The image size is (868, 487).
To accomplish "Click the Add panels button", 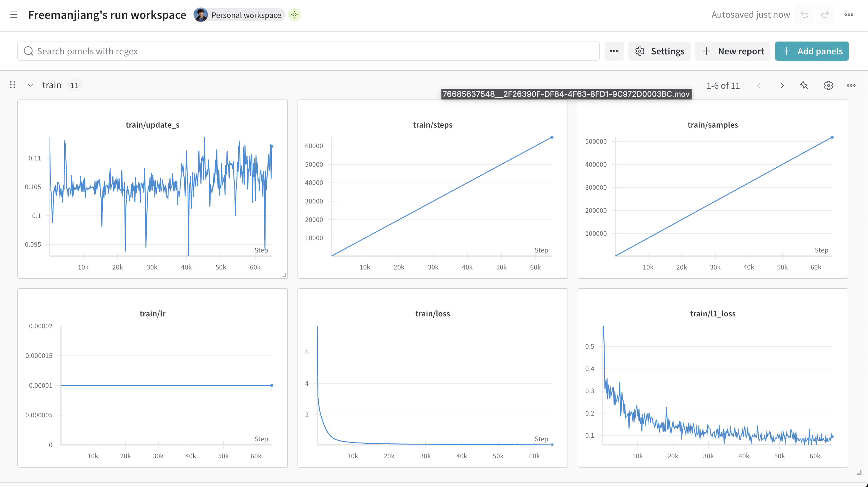I will pyautogui.click(x=812, y=51).
